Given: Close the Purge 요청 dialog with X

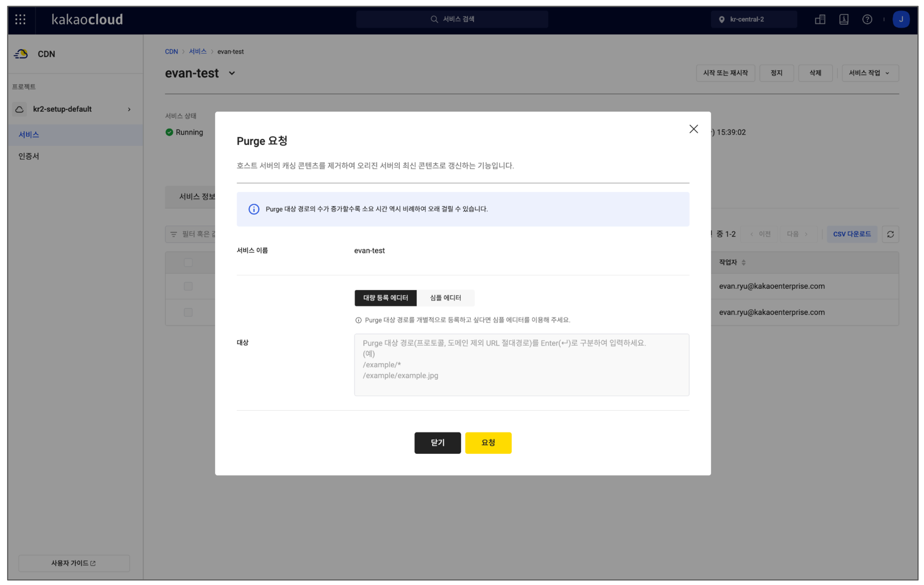Looking at the screenshot, I should (x=693, y=129).
